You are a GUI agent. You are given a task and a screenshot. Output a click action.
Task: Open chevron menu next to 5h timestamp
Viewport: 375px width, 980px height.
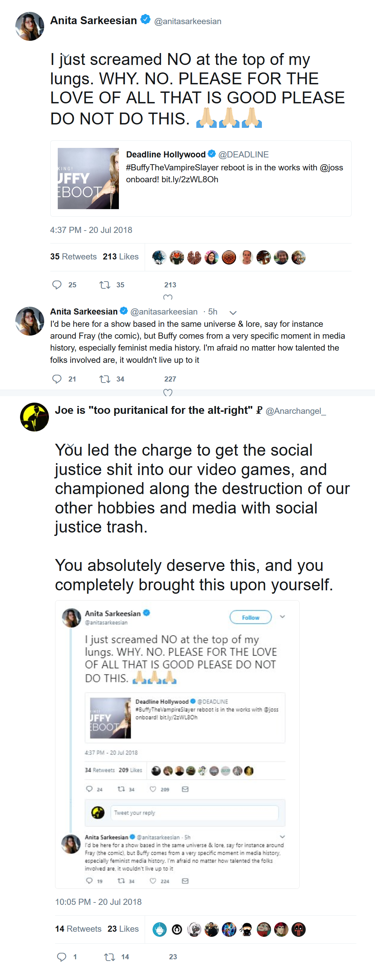pos(233,313)
